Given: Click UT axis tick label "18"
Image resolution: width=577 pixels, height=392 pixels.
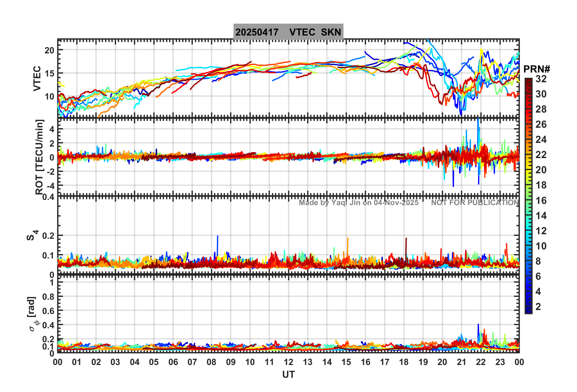Looking at the screenshot, I should pyautogui.click(x=404, y=362).
